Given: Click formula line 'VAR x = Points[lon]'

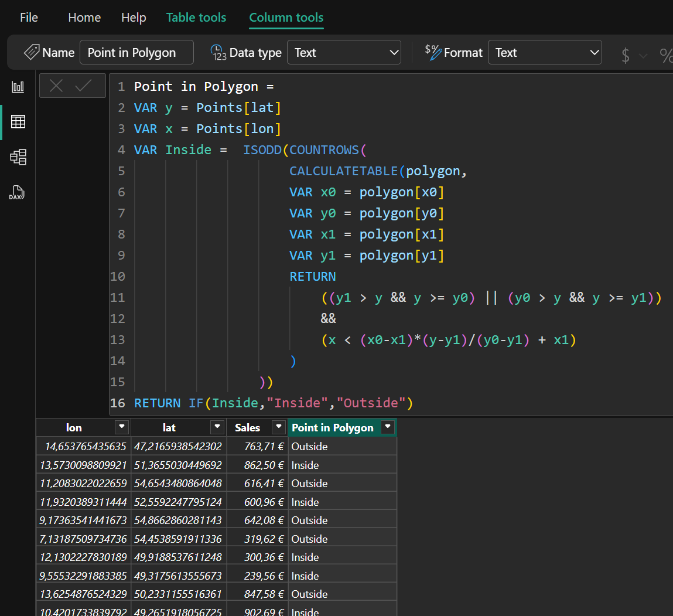Looking at the screenshot, I should pyautogui.click(x=207, y=129).
